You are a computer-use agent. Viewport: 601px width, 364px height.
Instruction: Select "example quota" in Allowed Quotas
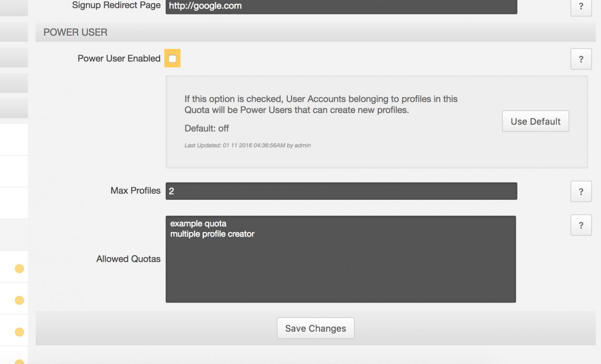pyautogui.click(x=199, y=224)
